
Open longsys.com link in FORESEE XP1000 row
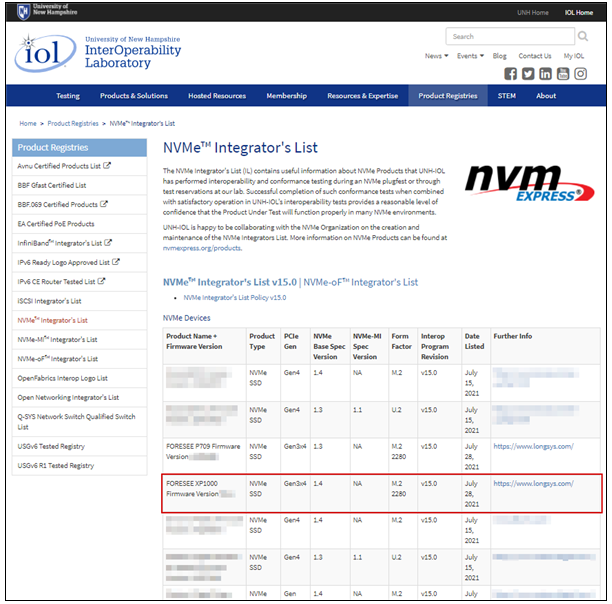(x=532, y=484)
